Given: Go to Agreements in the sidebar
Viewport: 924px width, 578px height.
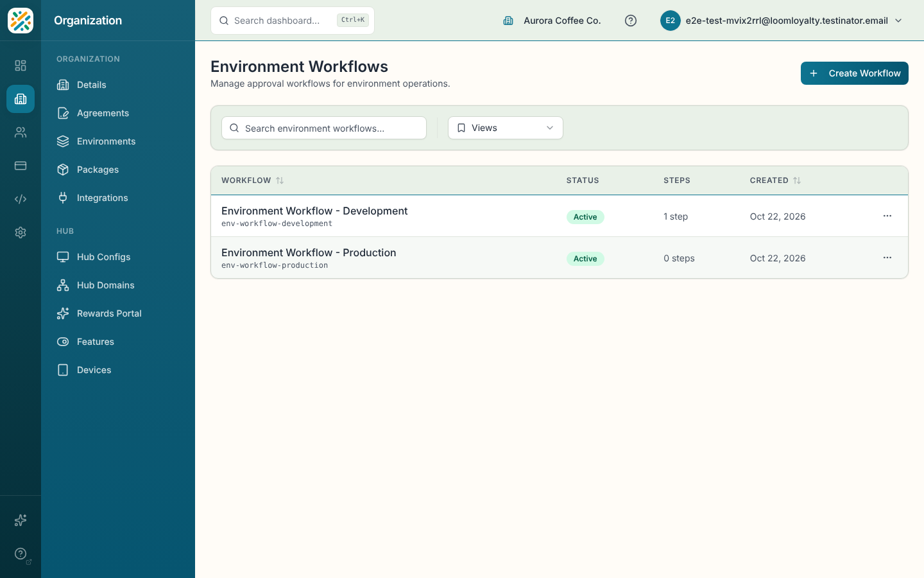Looking at the screenshot, I should pos(118,113).
